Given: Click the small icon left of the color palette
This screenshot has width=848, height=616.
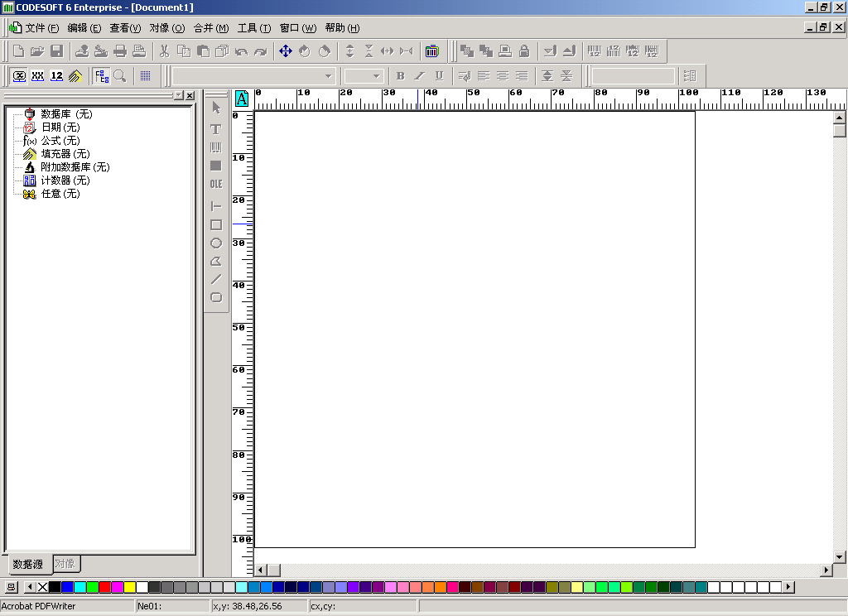Looking at the screenshot, I should pos(12,587).
